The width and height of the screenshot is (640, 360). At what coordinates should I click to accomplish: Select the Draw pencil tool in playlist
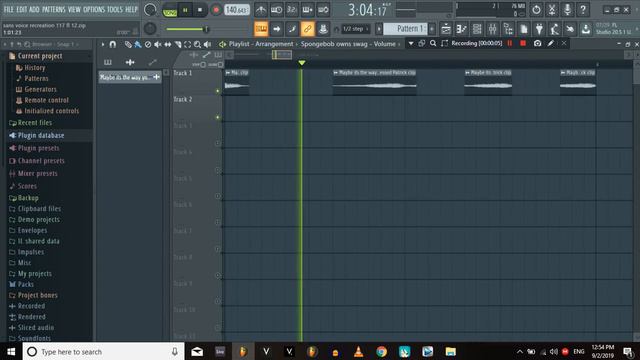pos(128,44)
